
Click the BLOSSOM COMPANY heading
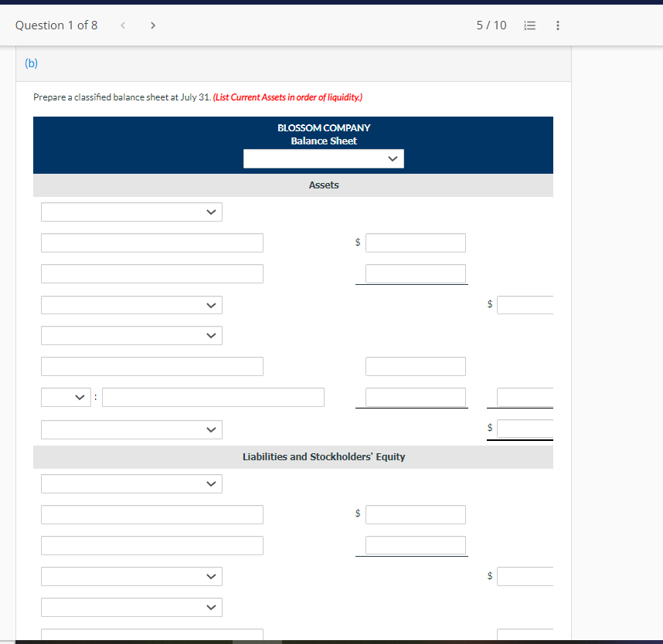324,127
